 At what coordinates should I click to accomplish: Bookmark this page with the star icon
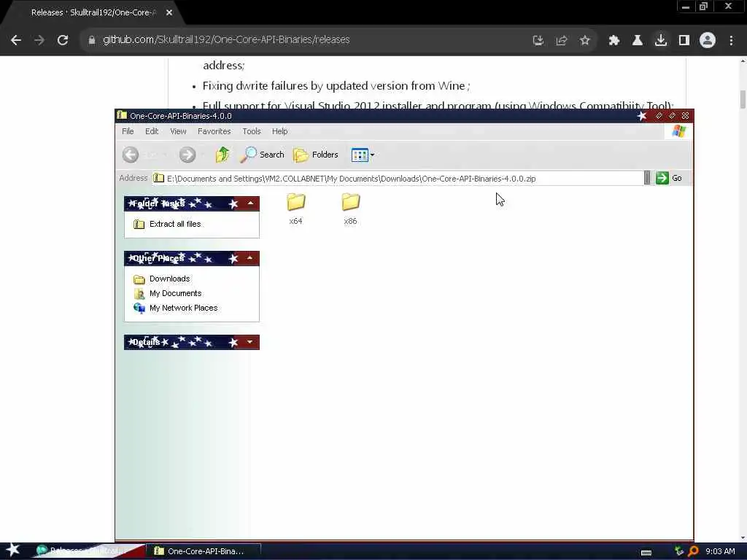click(x=584, y=41)
